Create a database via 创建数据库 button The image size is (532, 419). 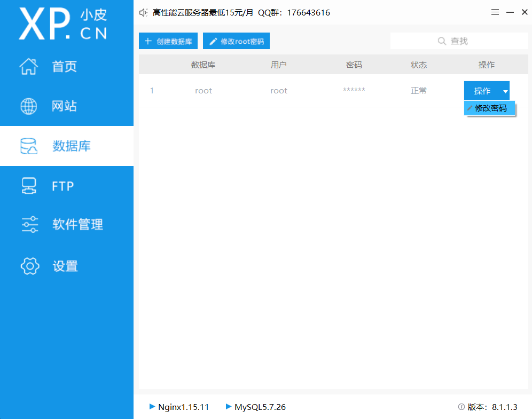(x=168, y=41)
